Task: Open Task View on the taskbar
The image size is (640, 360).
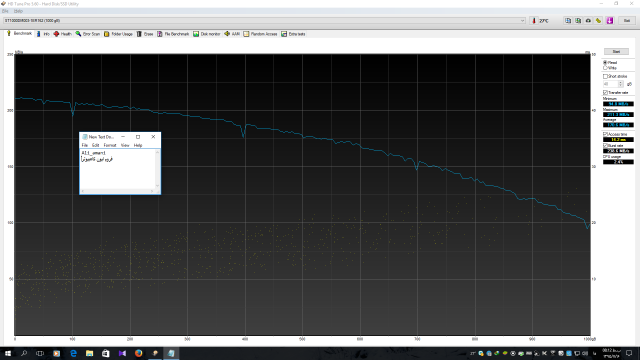Action: click(x=40, y=353)
